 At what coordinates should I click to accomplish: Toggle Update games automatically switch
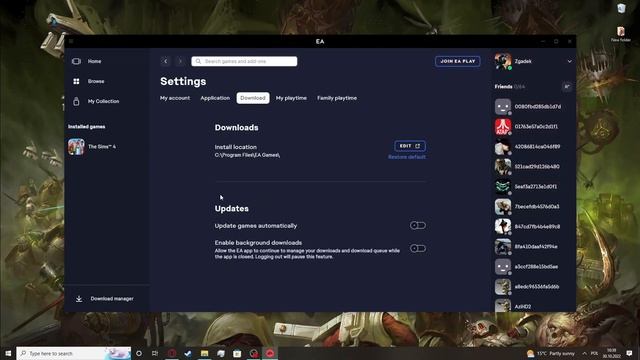pos(418,225)
